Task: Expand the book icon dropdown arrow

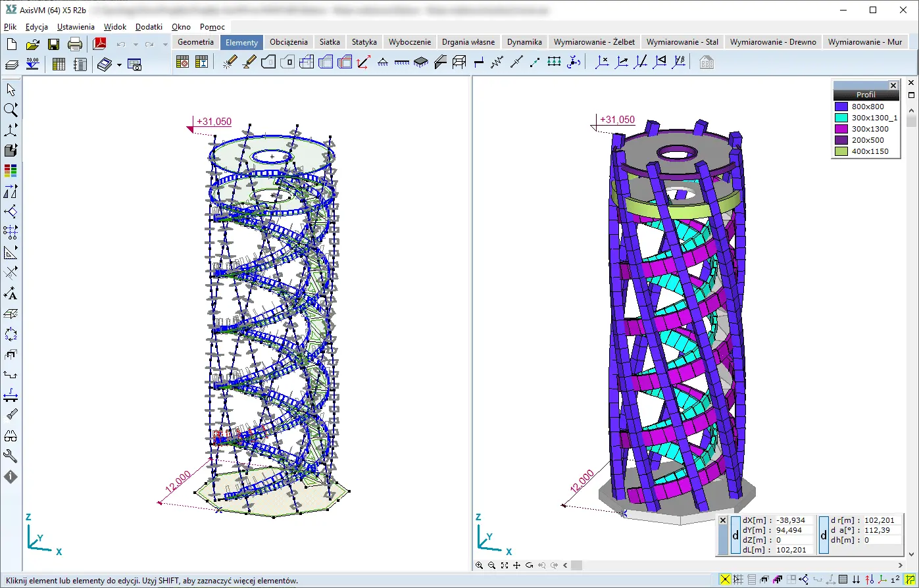Action: (119, 64)
